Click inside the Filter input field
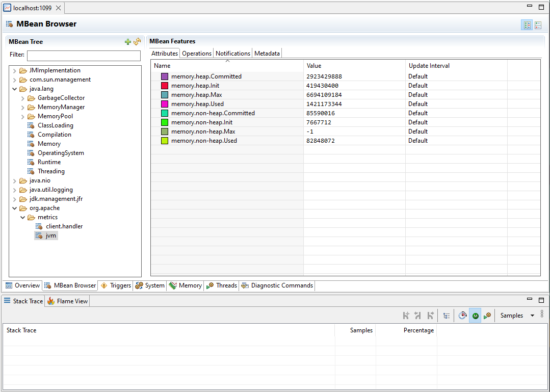 point(83,55)
